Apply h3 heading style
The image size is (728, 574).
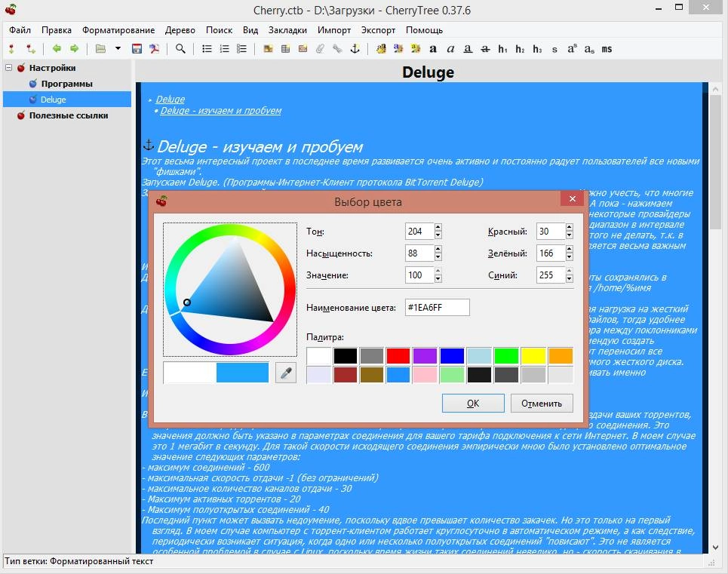click(x=537, y=49)
